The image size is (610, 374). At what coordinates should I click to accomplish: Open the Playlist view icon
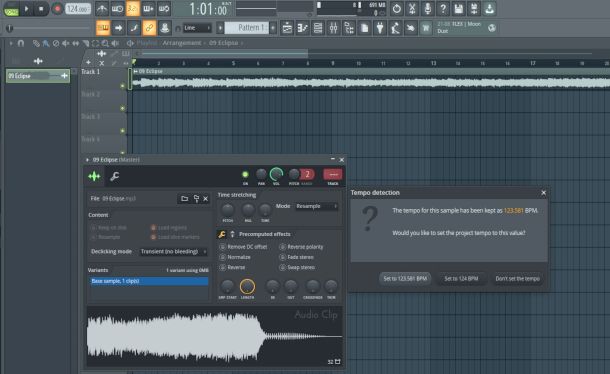pyautogui.click(x=287, y=28)
